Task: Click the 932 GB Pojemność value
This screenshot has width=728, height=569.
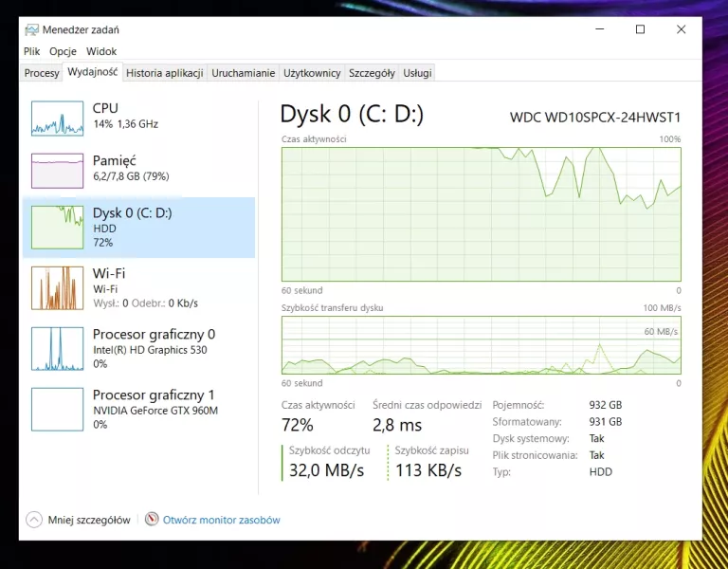Action: (x=606, y=405)
